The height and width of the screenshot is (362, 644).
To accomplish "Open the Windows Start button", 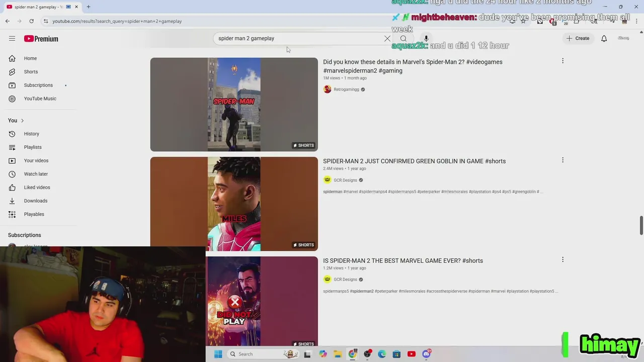I will tap(218, 354).
